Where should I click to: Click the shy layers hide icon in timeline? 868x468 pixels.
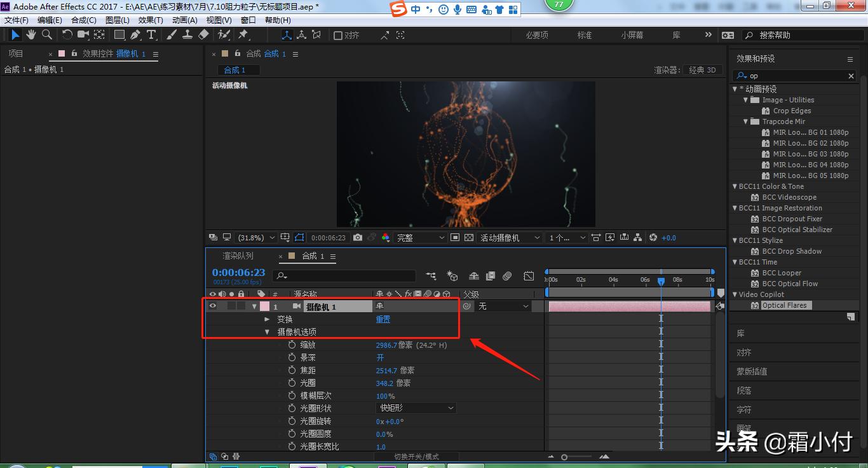pyautogui.click(x=474, y=276)
